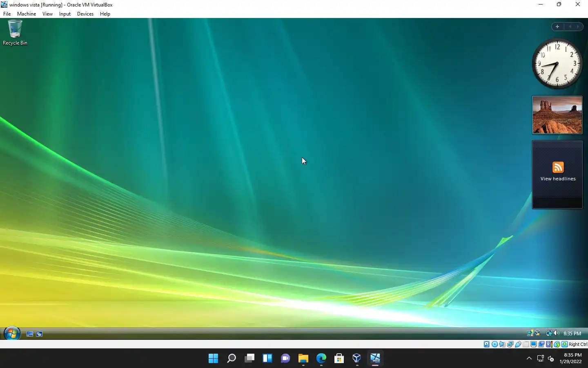The image size is (588, 368).
Task: Click the Windows Sidebar tray icon in Vista
Action: (x=530, y=333)
